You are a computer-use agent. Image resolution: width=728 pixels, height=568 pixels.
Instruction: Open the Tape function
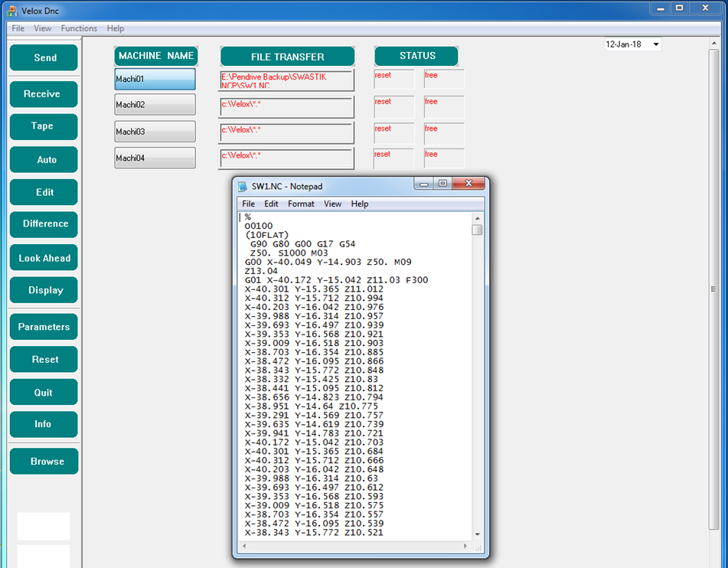(44, 126)
